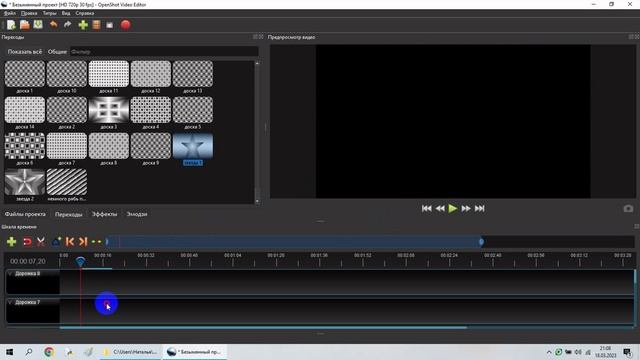Select the доска 13 transition thumbnail
The image size is (640, 360).
point(193,74)
